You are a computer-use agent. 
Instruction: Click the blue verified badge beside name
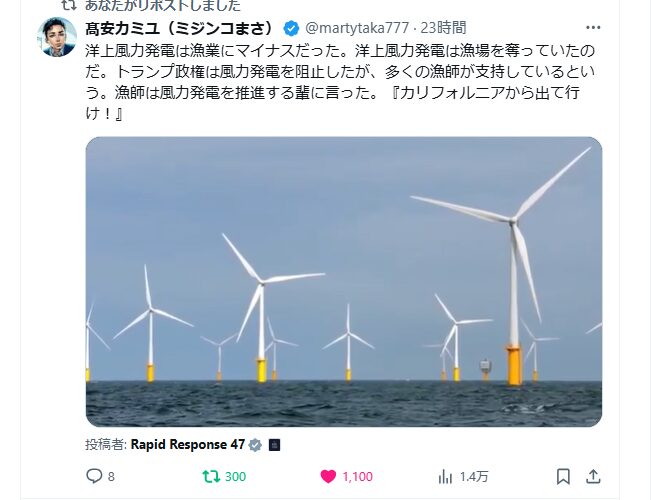[x=291, y=29]
